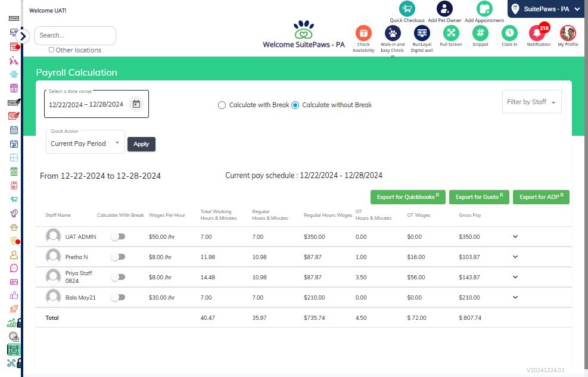Open the orange rocket sidebar icon
The height and width of the screenshot is (377, 588).
coord(14,309)
